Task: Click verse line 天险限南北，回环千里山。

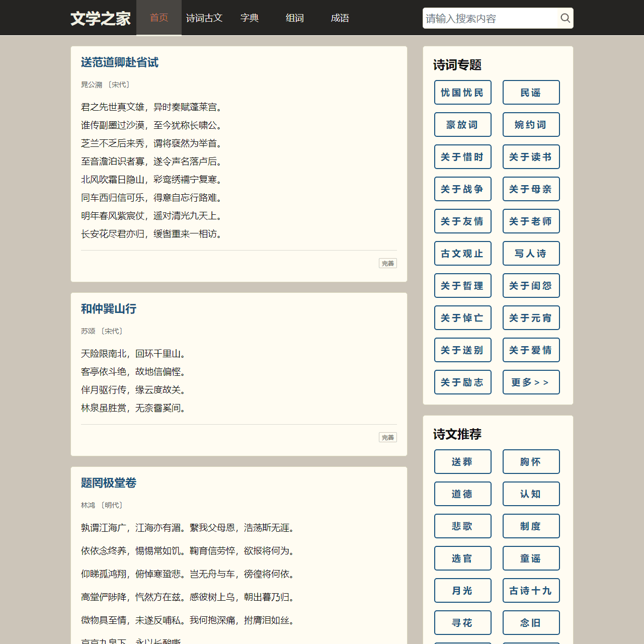Action: tap(133, 354)
